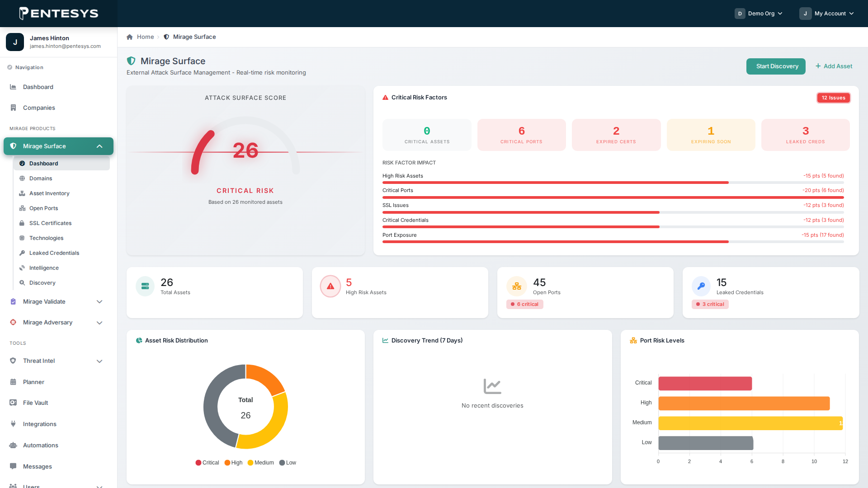The width and height of the screenshot is (868, 488).
Task: Open Domains in the sidebar submenu
Action: coord(61,178)
